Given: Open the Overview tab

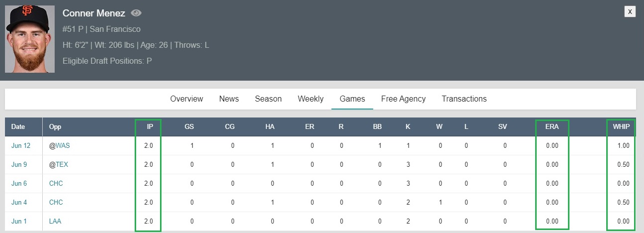Looking at the screenshot, I should click(x=186, y=99).
